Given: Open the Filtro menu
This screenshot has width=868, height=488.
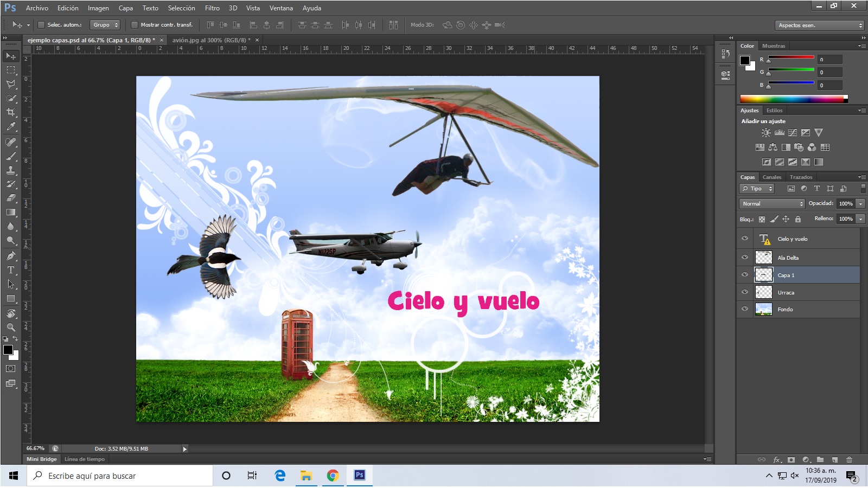Looking at the screenshot, I should (x=212, y=8).
